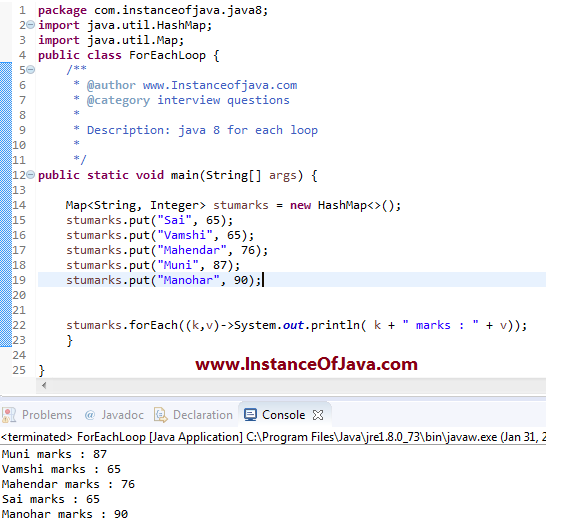
Task: Click the '@category interview questions' comment
Action: pyautogui.click(x=188, y=100)
